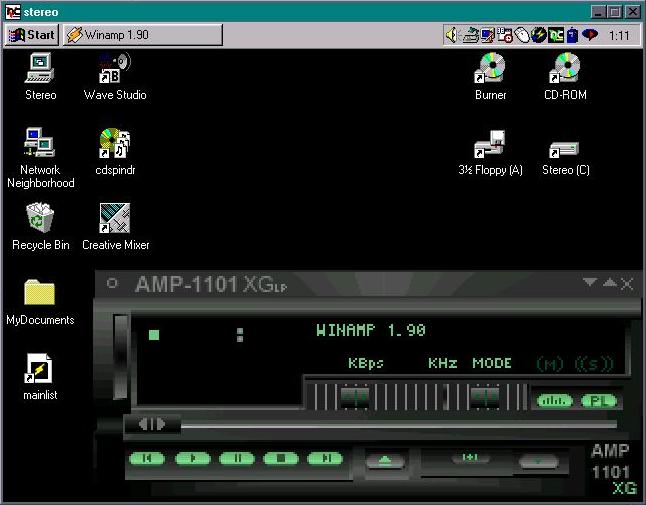Toggle Winamp windowshade with up-triangle button
Viewport: 646px width, 505px height.
tap(609, 283)
